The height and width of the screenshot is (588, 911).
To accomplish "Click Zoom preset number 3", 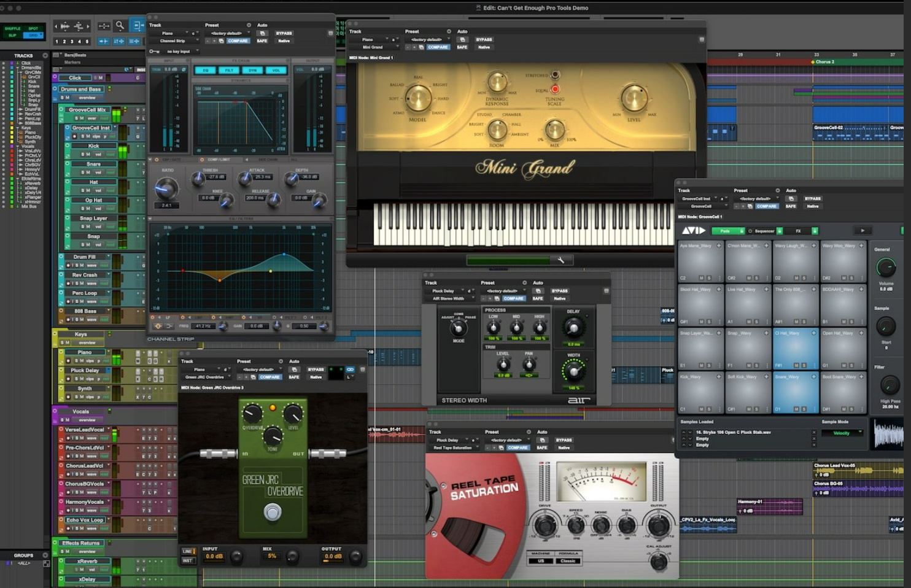I will coord(72,42).
